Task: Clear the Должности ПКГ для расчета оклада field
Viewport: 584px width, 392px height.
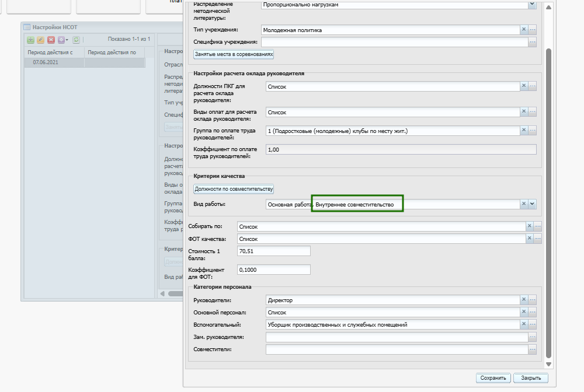Action: coord(524,86)
